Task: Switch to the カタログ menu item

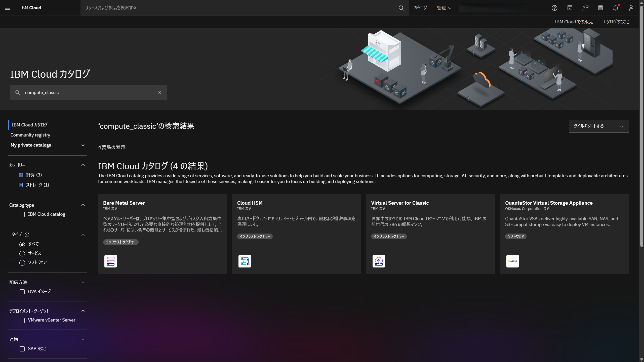Action: [420, 8]
